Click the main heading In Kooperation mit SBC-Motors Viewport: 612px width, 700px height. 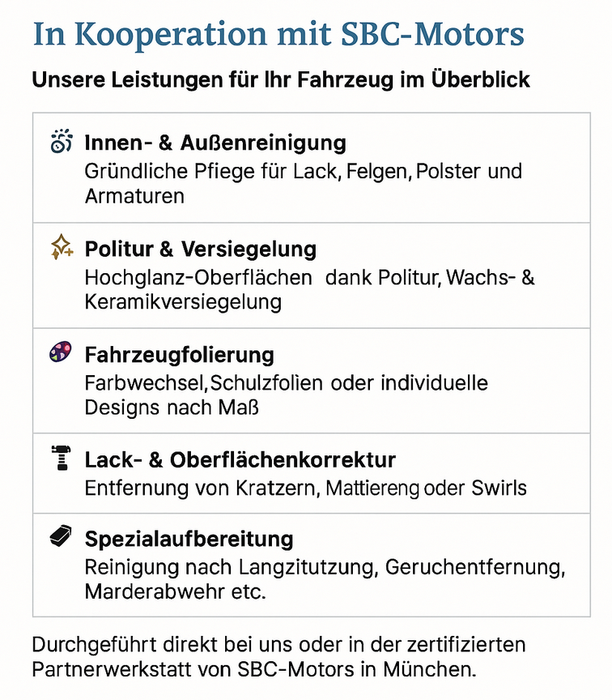click(278, 34)
